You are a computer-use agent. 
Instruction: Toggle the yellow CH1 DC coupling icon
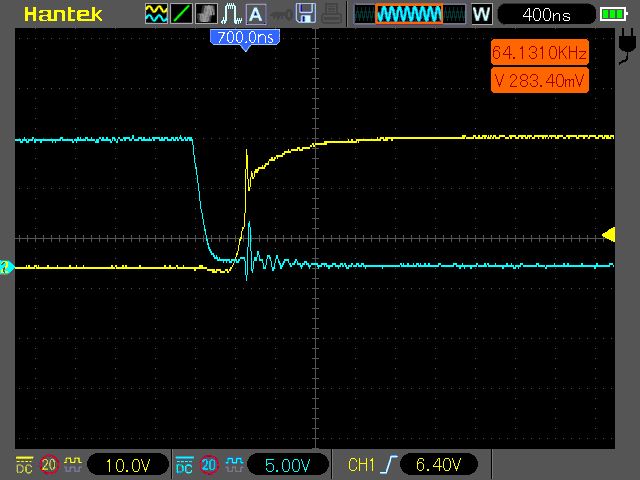(x=24, y=465)
